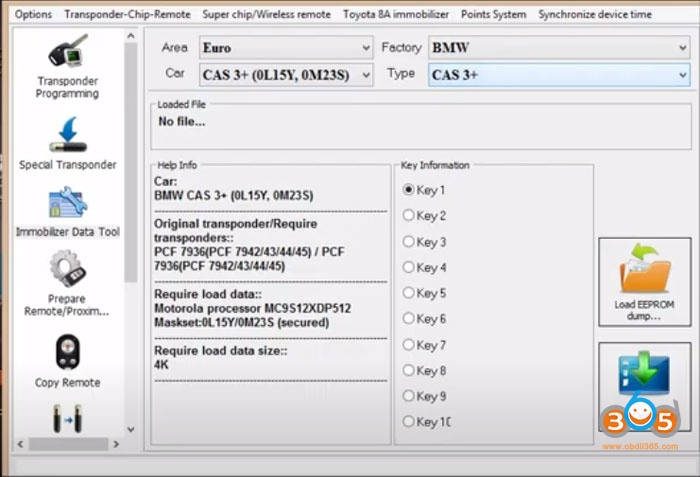Click the Prepare Remote/Proximity icon

[67, 270]
